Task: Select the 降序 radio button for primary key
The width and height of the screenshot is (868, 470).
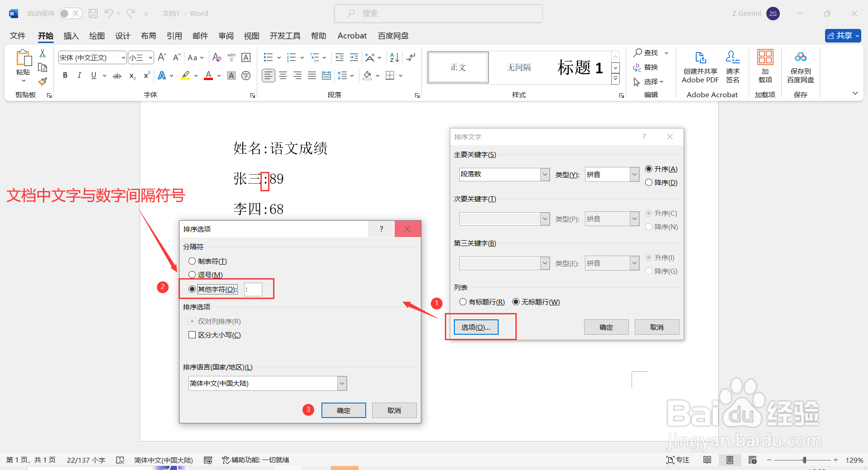Action: click(649, 182)
